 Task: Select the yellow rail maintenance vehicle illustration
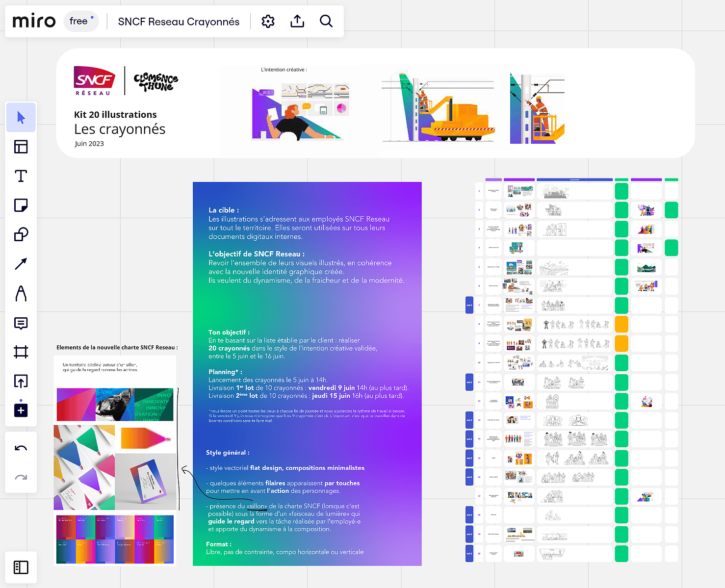[x=438, y=107]
